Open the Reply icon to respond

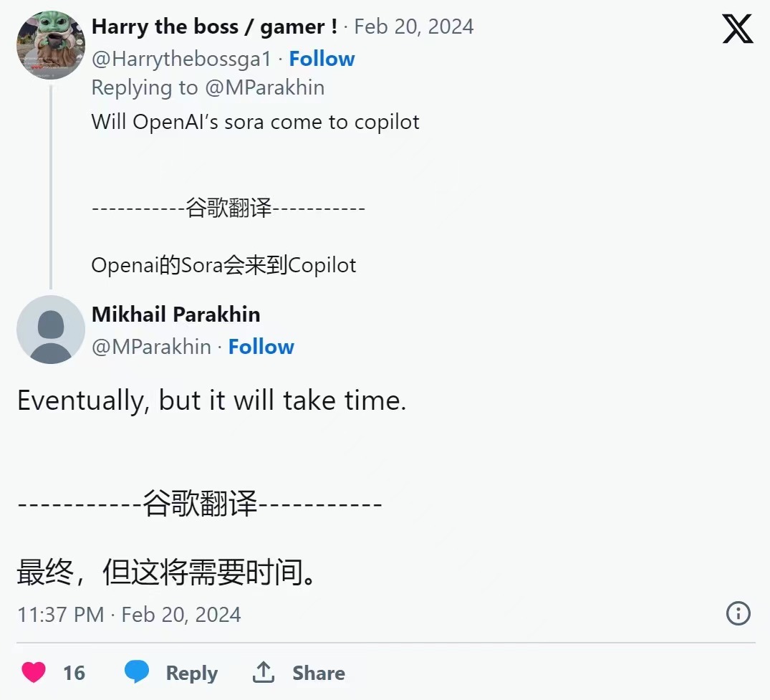191,673
